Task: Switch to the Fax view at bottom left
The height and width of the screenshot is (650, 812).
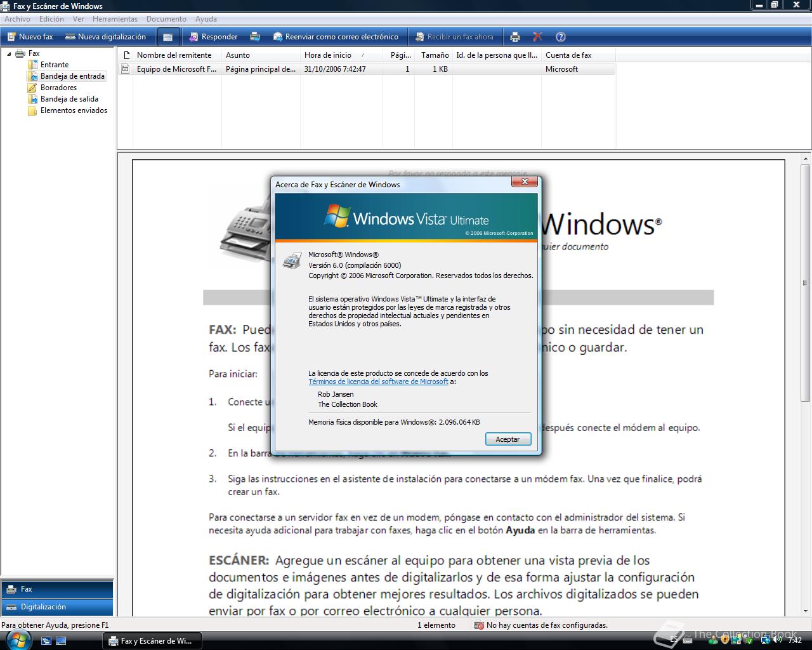Action: (x=57, y=589)
